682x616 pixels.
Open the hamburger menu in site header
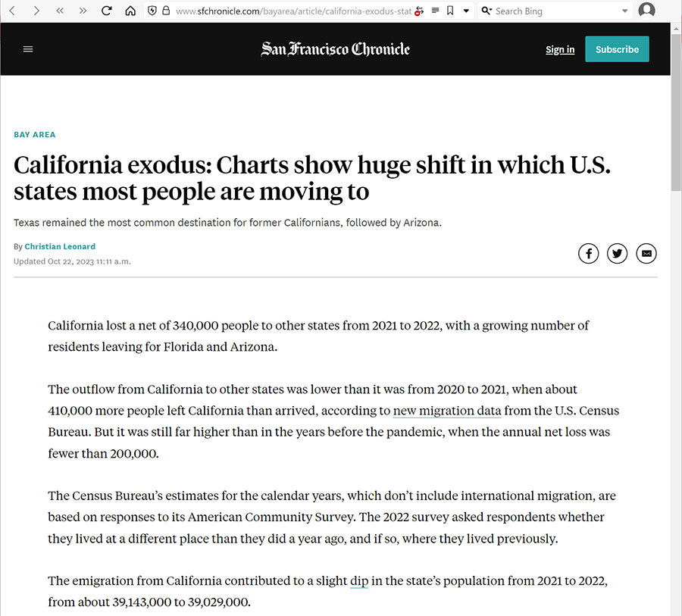pyautogui.click(x=28, y=49)
